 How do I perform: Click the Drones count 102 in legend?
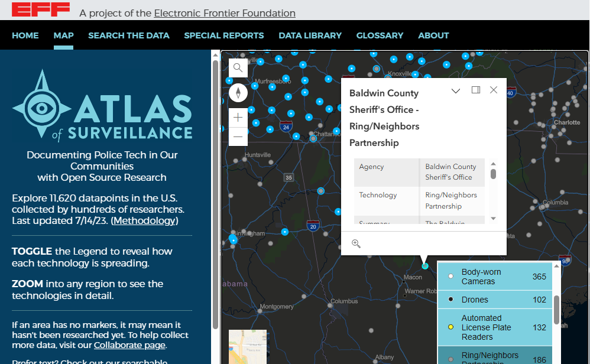click(x=540, y=300)
